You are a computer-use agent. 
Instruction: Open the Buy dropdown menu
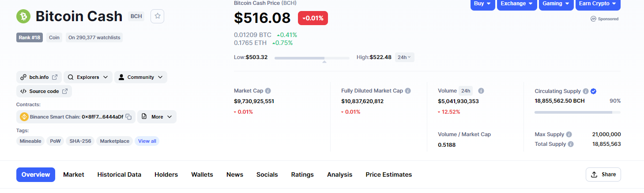click(482, 4)
